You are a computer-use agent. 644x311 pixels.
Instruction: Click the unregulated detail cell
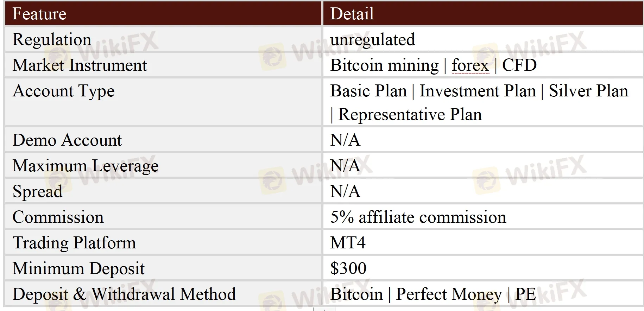point(483,39)
